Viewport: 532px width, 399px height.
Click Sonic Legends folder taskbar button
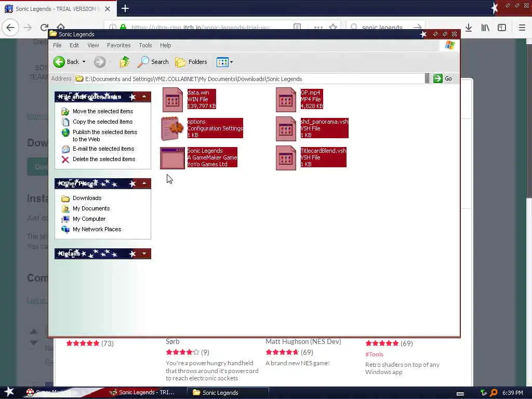point(228,392)
